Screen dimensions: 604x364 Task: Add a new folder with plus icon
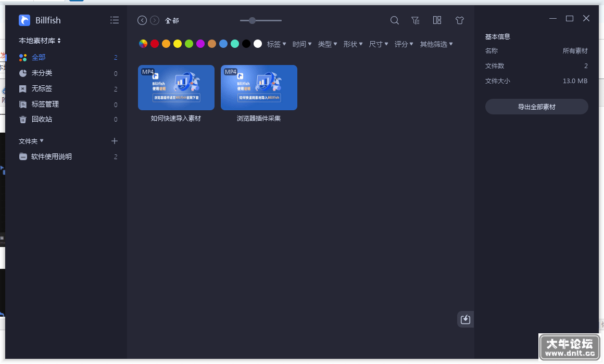(115, 141)
